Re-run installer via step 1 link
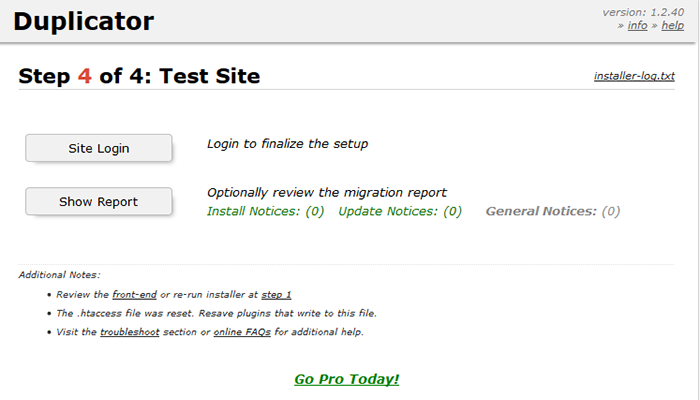Viewport: 700px width, 400px height. pos(276,295)
